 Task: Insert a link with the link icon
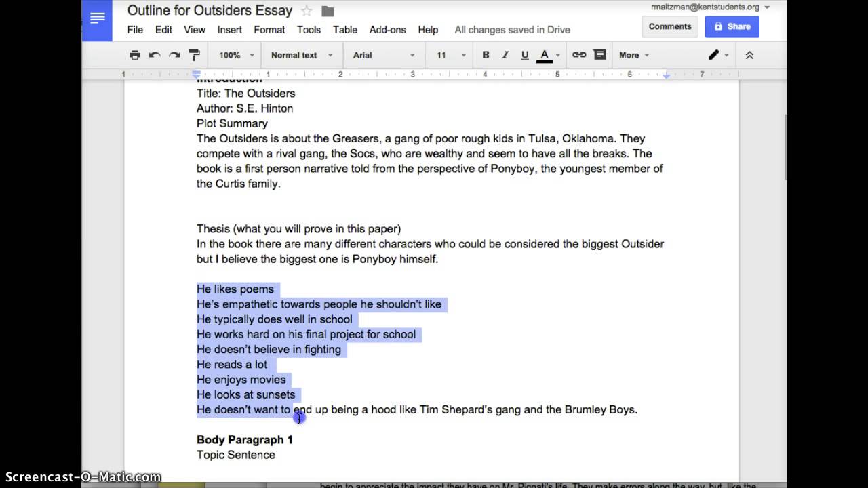tap(579, 55)
